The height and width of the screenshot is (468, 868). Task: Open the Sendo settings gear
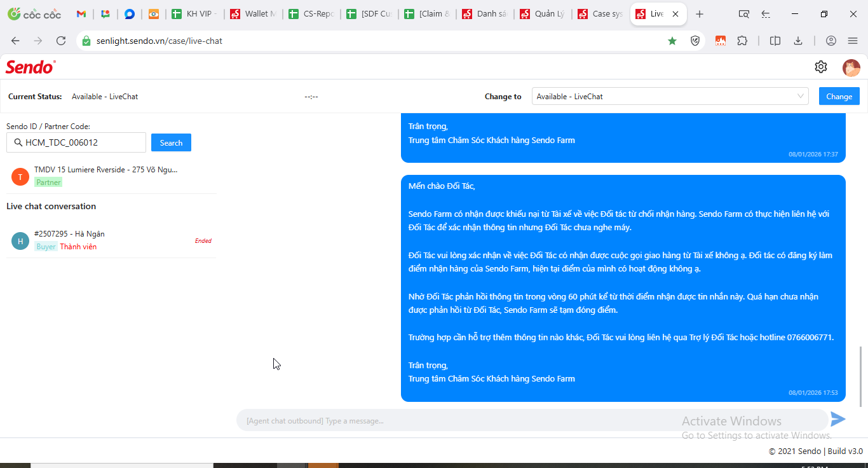[x=821, y=67]
